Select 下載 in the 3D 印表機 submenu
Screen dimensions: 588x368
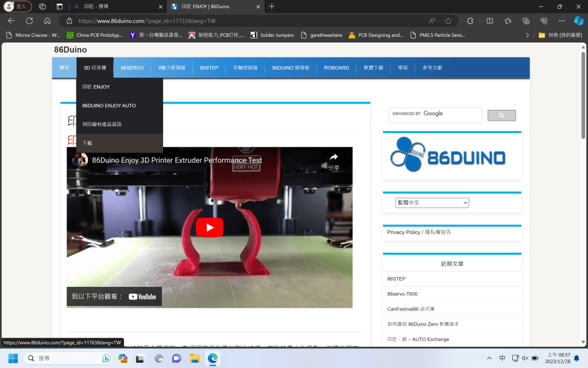point(87,143)
